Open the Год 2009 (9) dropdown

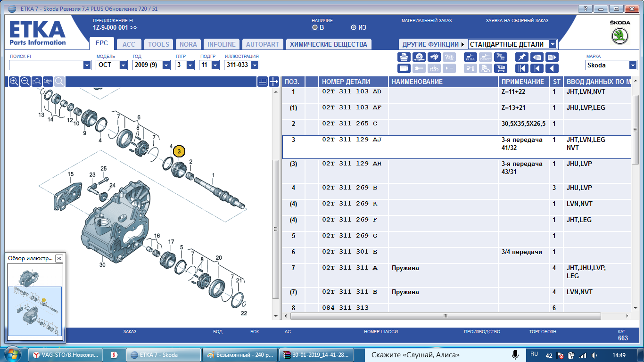click(x=166, y=65)
